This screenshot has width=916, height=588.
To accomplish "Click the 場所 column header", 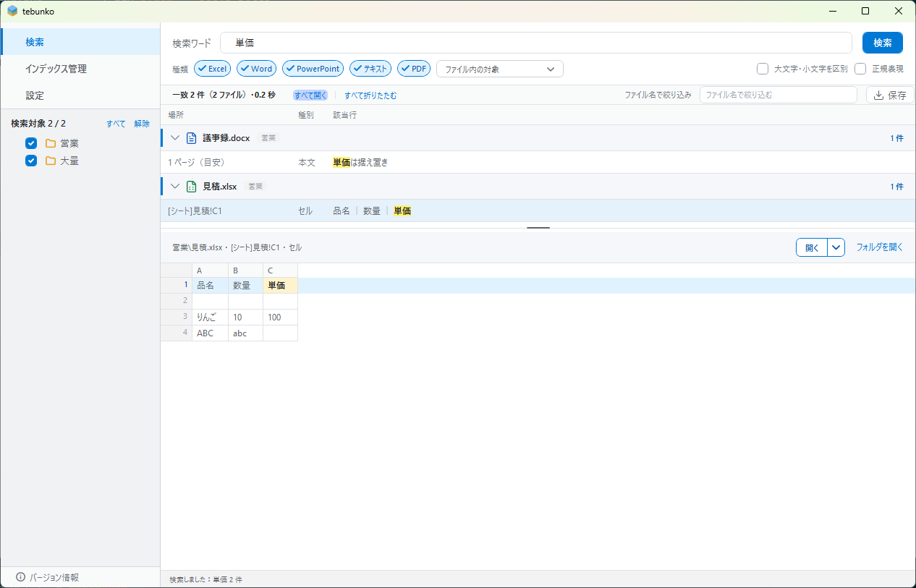I will pos(176,115).
